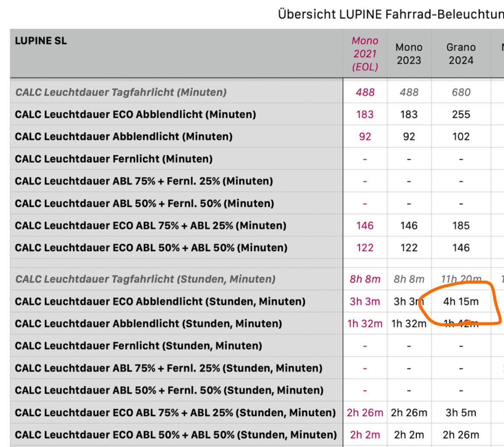Screen dimensions: 504x447
Task: Select Grano 2024's "2h 26m" cell in last row
Action: [461, 435]
